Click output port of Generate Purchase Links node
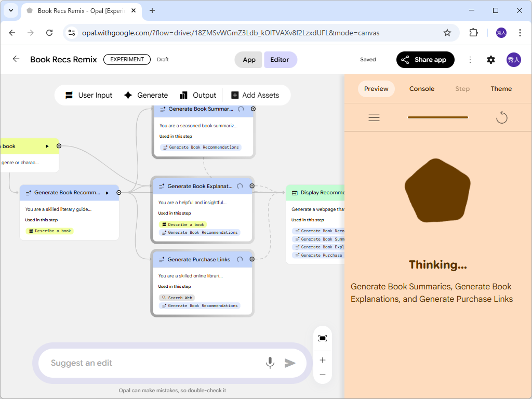 252,259
